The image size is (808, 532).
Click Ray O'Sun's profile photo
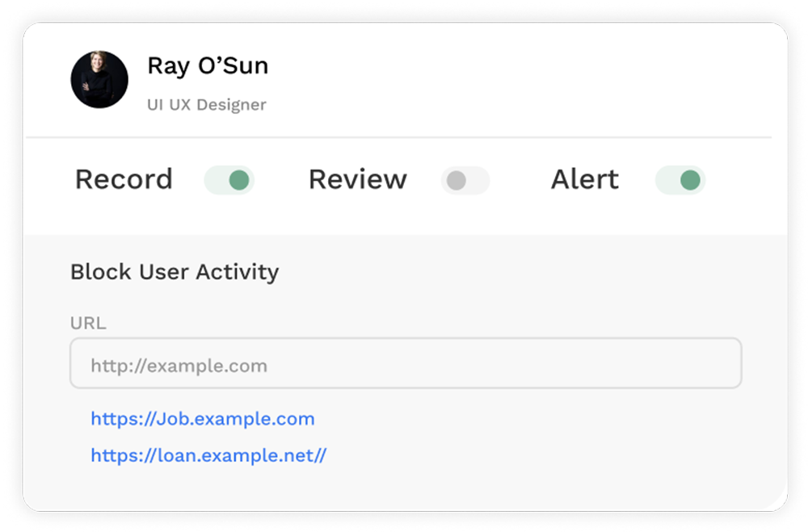(x=100, y=81)
